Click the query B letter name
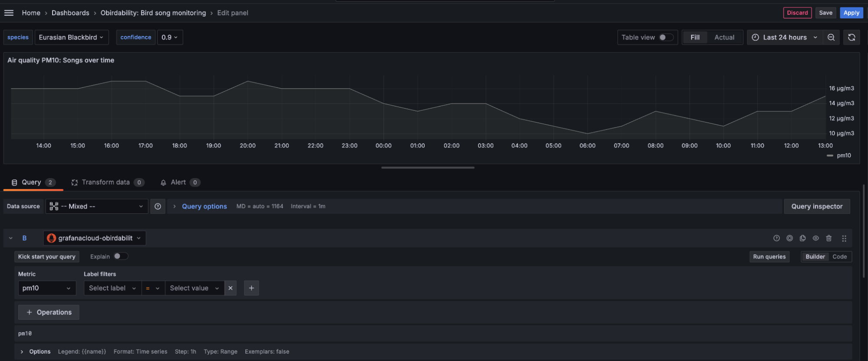This screenshot has width=868, height=361. click(24, 238)
